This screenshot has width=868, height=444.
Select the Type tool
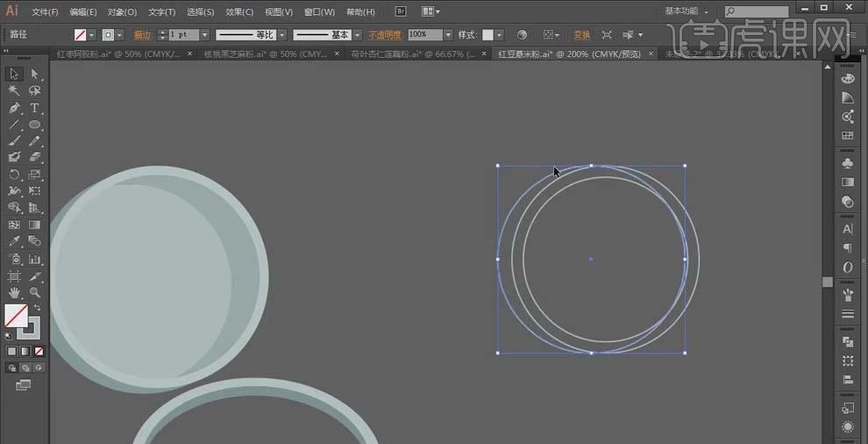coord(35,108)
